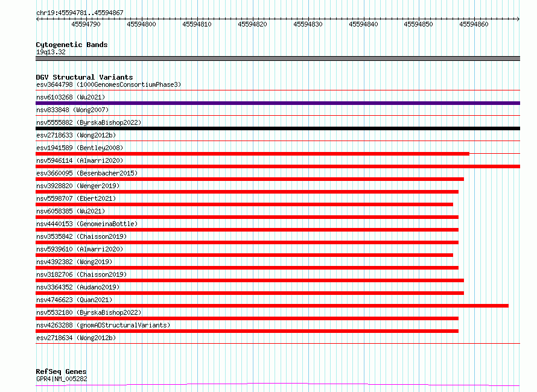Select variant nsv5946114 (Almarri2020) label
The width and height of the screenshot is (537, 392).
point(80,160)
